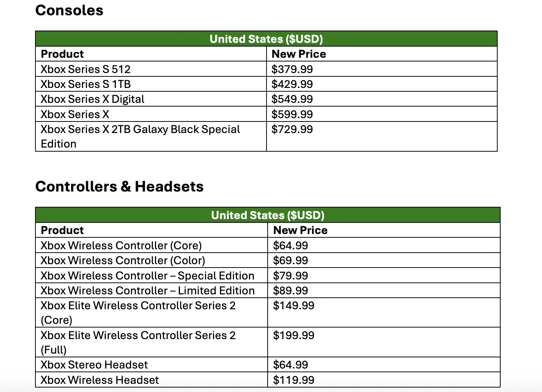Click the $429.99 price
This screenshot has width=542, height=392.
pyautogui.click(x=292, y=84)
